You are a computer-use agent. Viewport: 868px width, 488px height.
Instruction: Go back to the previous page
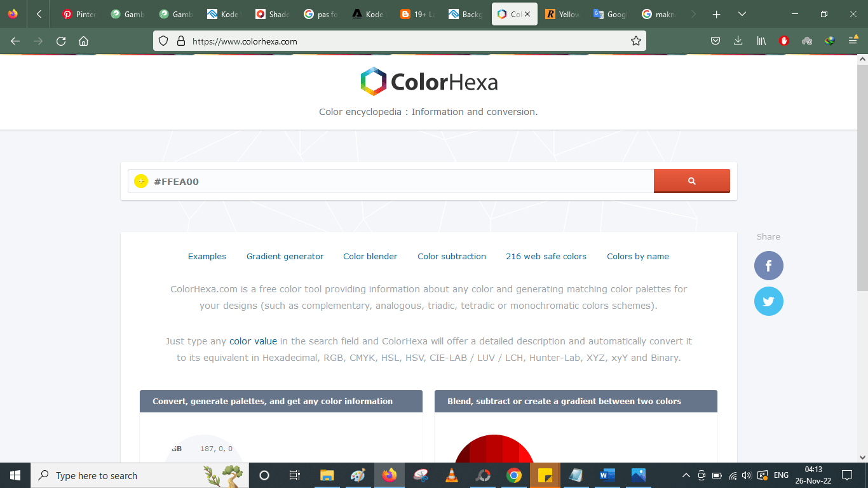click(15, 41)
